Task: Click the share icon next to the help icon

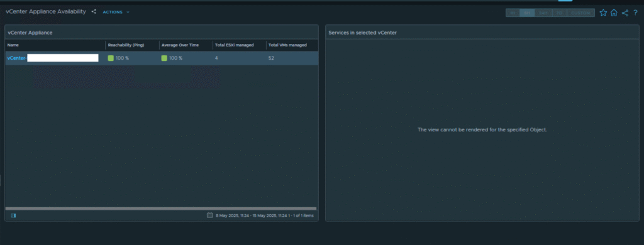Action: [x=625, y=13]
